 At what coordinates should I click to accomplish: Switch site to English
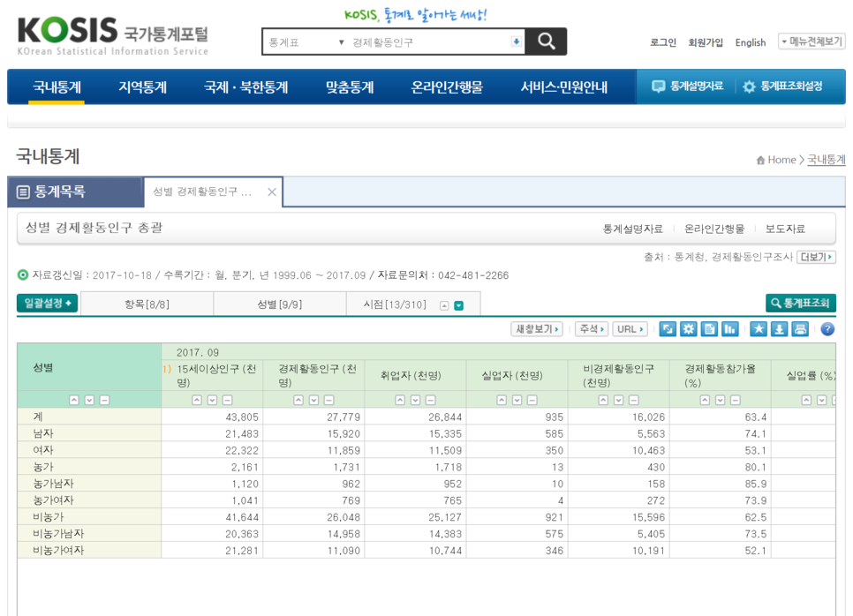click(x=751, y=42)
